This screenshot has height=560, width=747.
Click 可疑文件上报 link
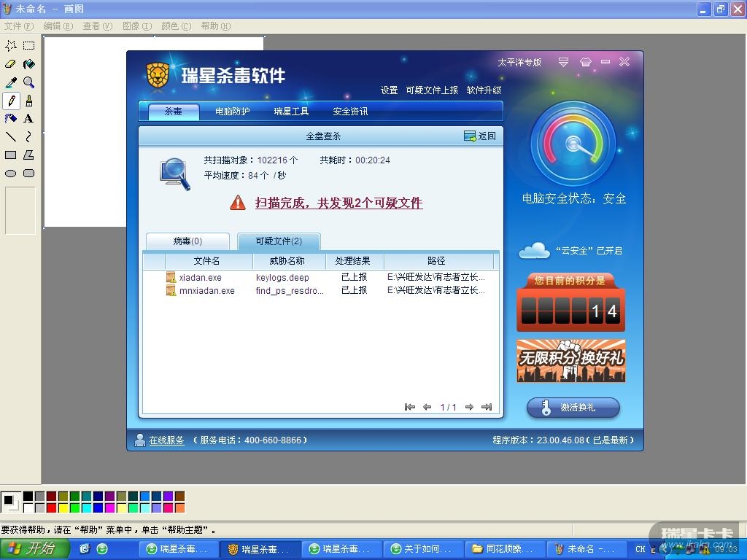[x=432, y=90]
